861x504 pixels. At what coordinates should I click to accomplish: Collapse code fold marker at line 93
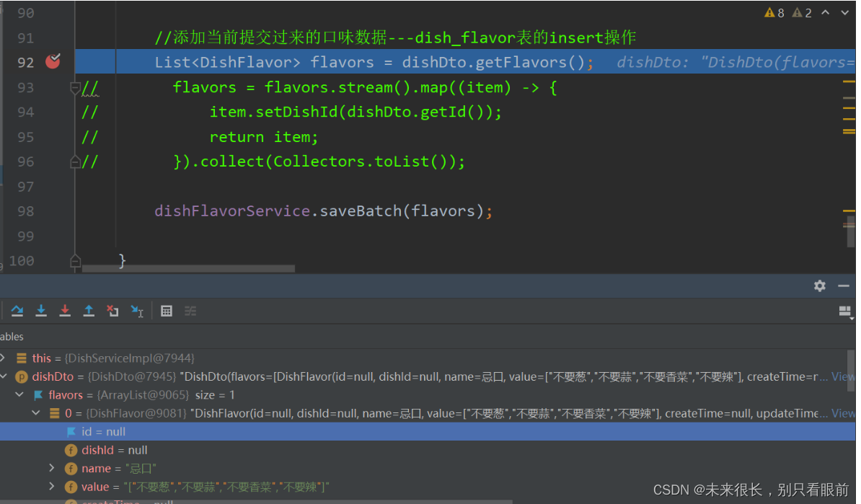pyautogui.click(x=75, y=87)
